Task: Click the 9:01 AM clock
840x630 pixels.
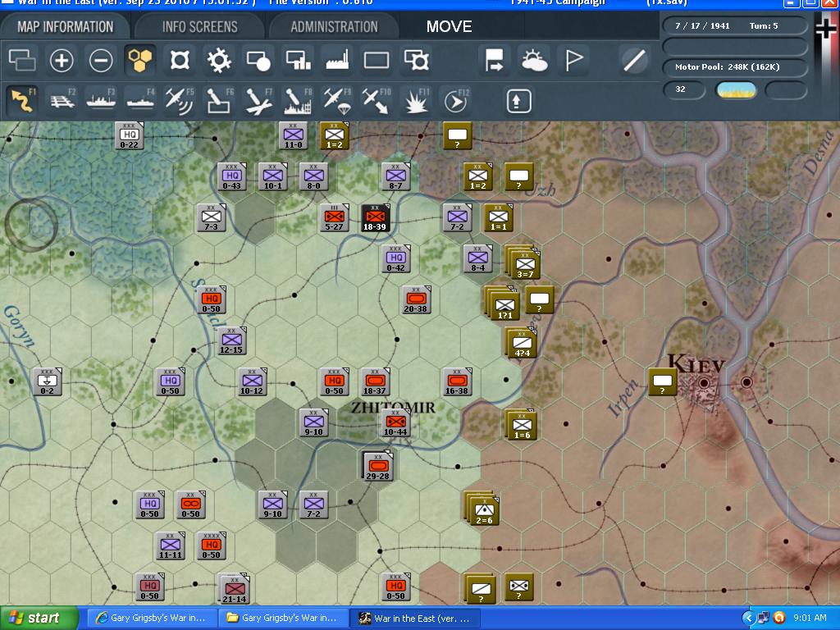Action: pyautogui.click(x=810, y=618)
